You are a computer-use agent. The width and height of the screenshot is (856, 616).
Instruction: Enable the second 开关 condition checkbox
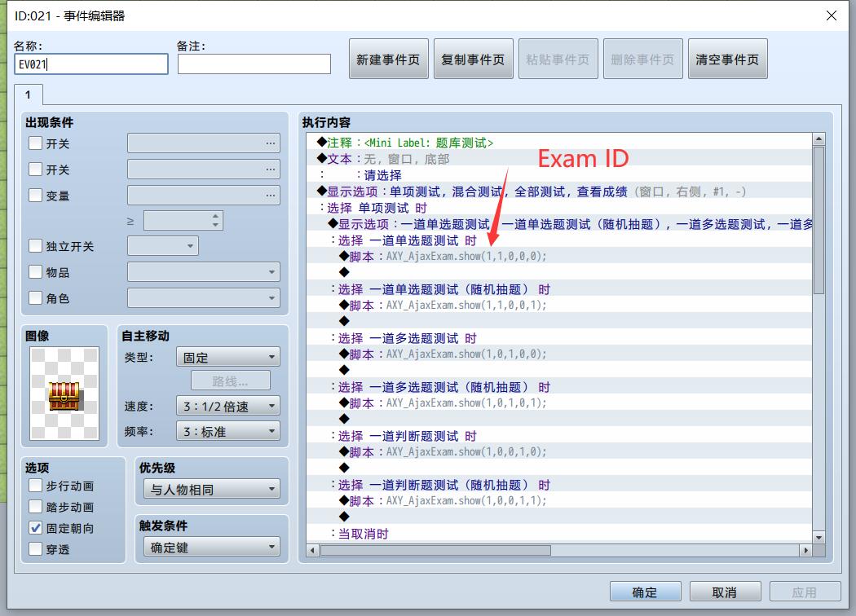tap(36, 169)
